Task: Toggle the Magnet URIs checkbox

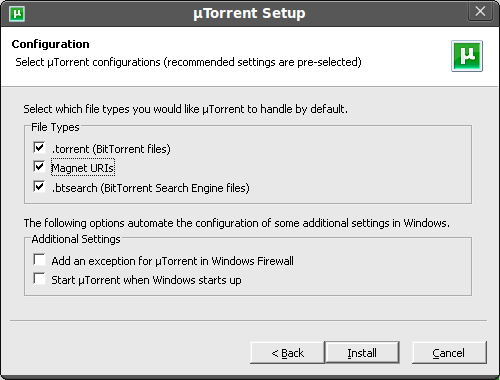Action: click(x=39, y=166)
